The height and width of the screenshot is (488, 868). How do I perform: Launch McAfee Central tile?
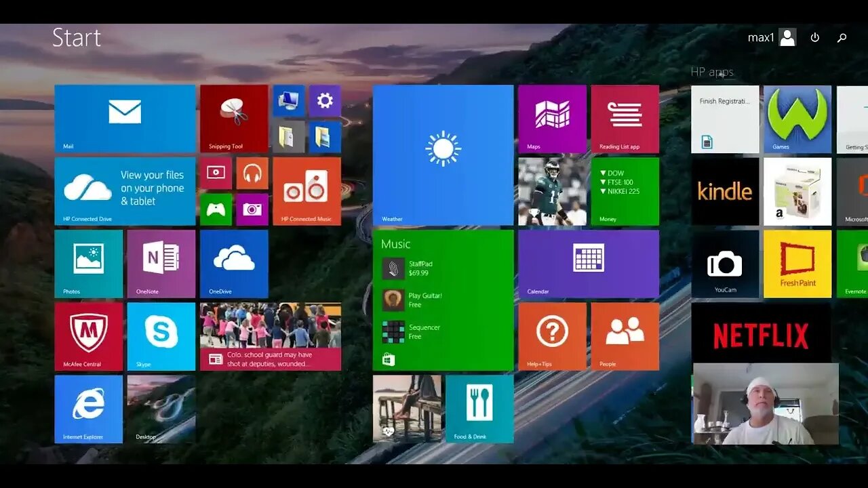88,336
